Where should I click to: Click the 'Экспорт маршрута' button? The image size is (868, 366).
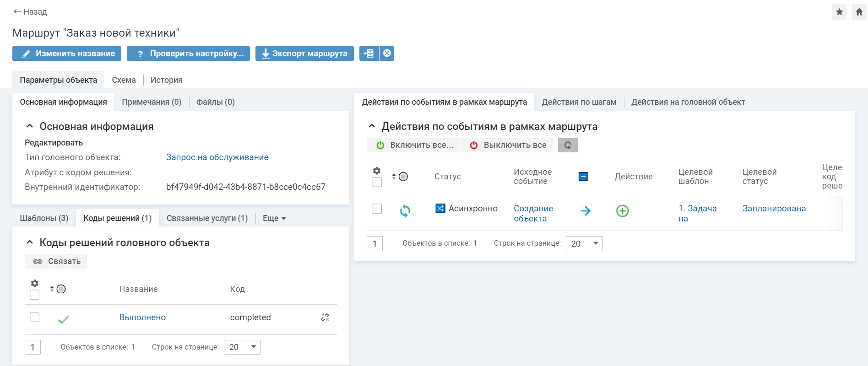(304, 54)
